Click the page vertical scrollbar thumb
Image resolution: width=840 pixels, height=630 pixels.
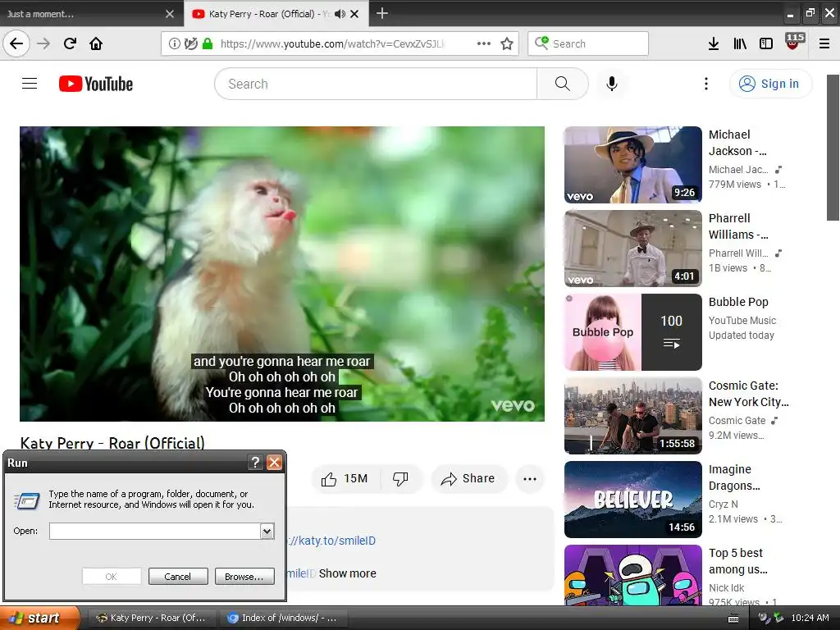coord(833,148)
